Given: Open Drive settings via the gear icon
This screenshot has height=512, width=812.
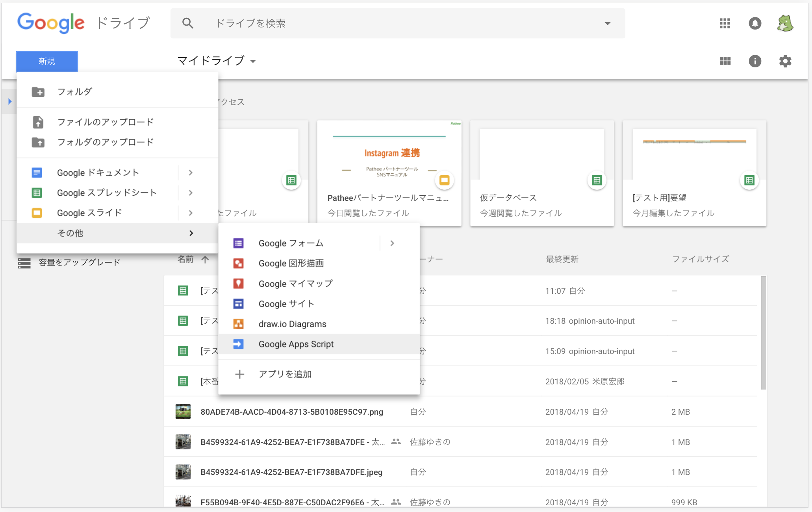Looking at the screenshot, I should click(785, 61).
